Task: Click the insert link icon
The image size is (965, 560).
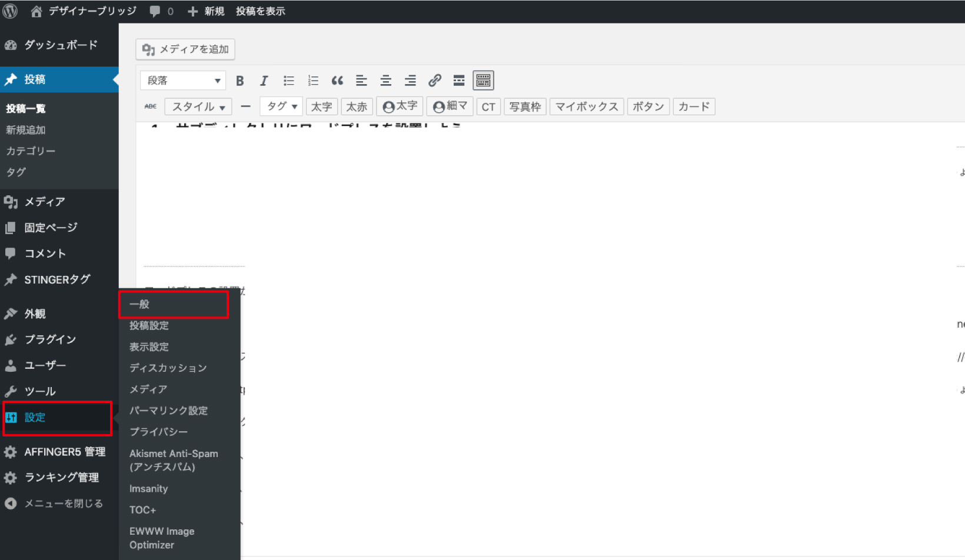Action: (x=435, y=81)
